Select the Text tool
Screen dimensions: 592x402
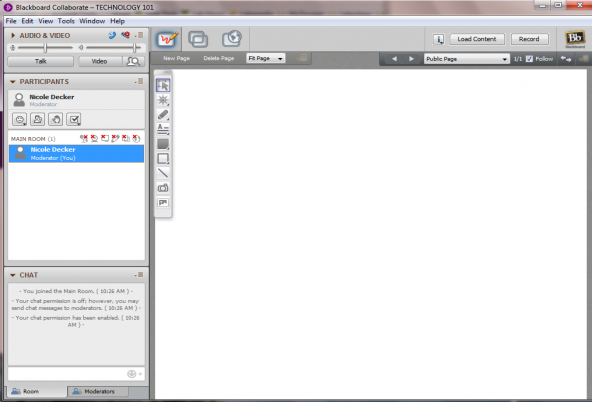click(x=163, y=129)
